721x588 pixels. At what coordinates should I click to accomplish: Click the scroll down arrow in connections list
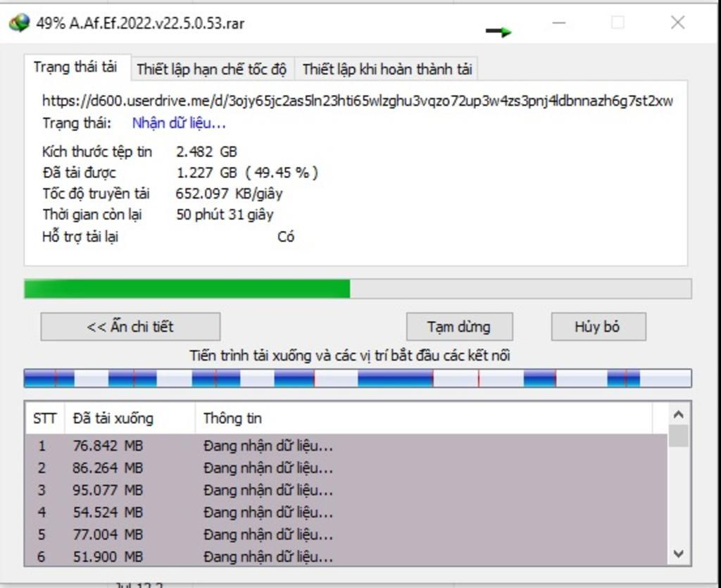679,554
